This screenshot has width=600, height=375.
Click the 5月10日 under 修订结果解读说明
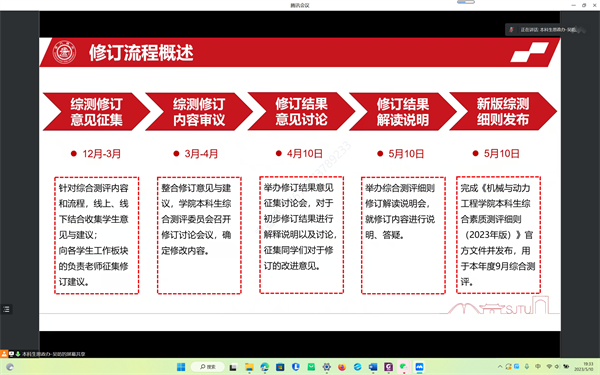(406, 154)
